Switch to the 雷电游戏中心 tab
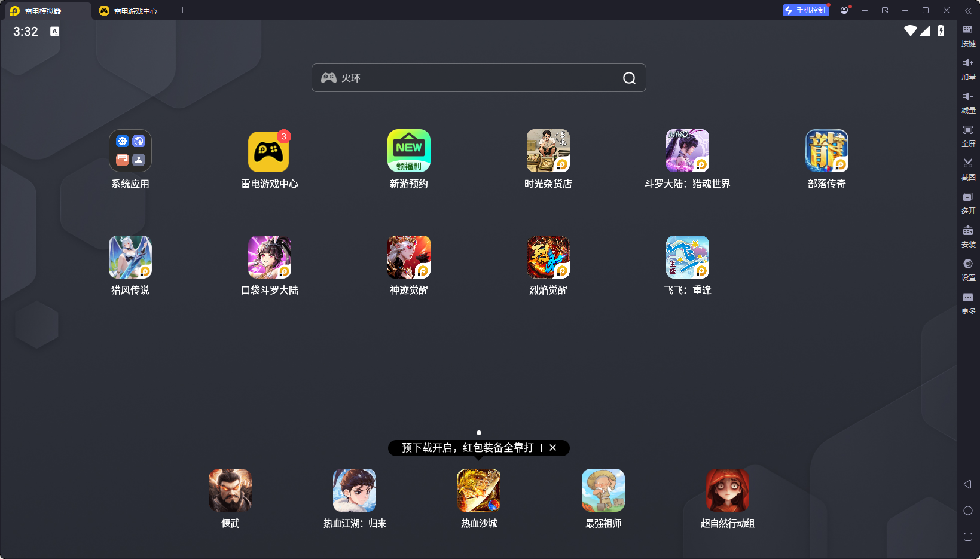980x559 pixels. (x=129, y=11)
